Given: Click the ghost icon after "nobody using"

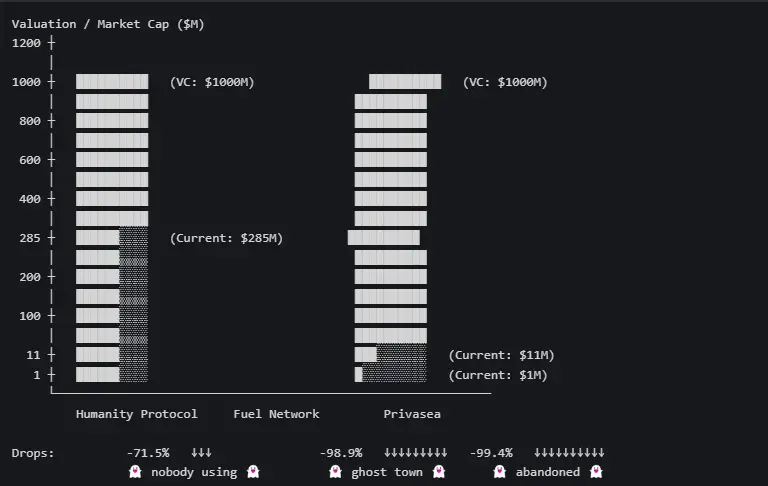Looking at the screenshot, I should pos(253,472).
